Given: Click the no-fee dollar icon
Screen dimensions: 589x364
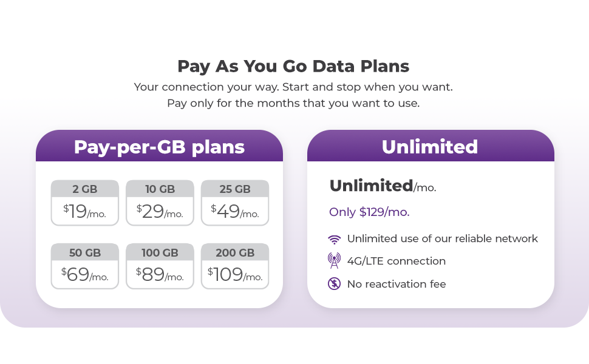Looking at the screenshot, I should tap(335, 284).
